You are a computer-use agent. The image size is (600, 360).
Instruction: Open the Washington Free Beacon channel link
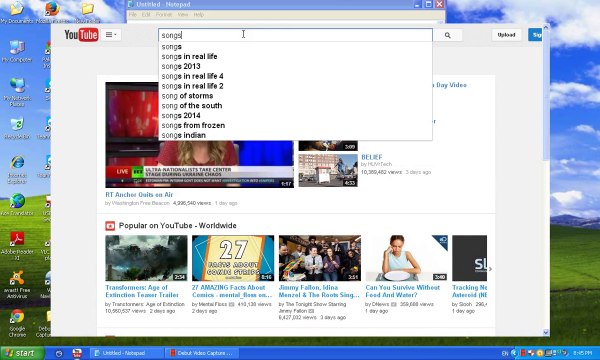tap(140, 203)
